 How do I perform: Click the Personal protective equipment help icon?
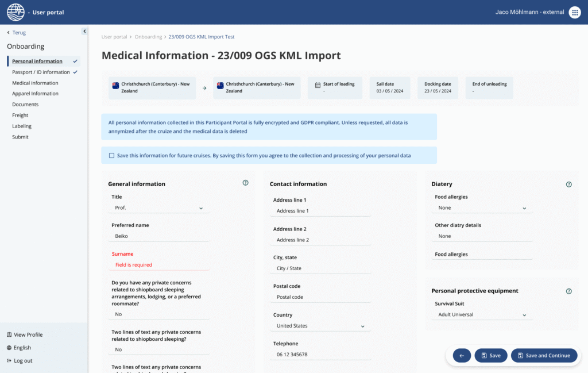pos(568,291)
